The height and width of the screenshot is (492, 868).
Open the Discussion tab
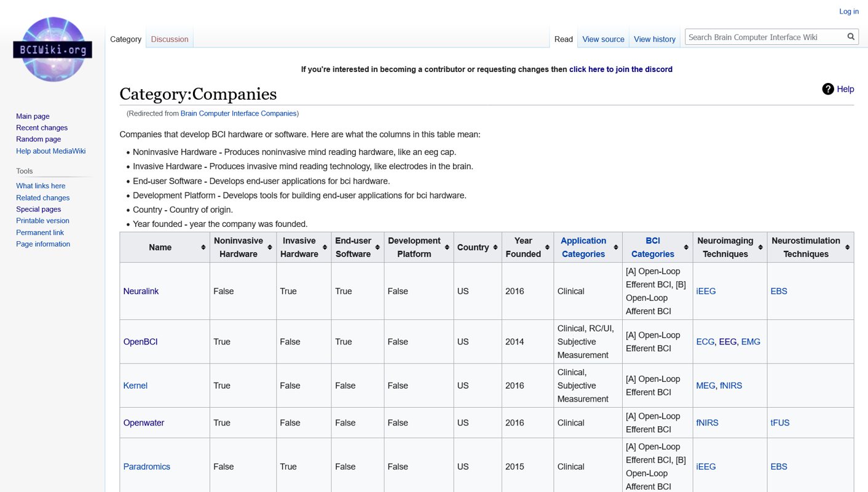point(170,39)
